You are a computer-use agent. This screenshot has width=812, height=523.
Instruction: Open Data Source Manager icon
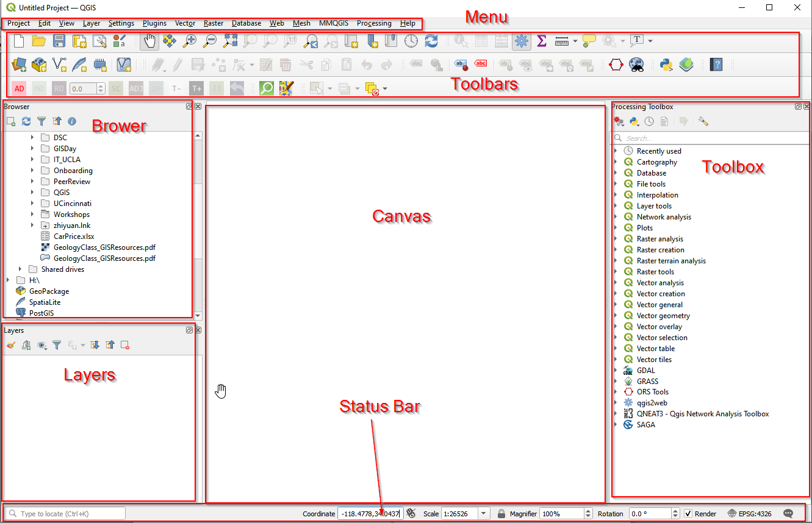(19, 65)
